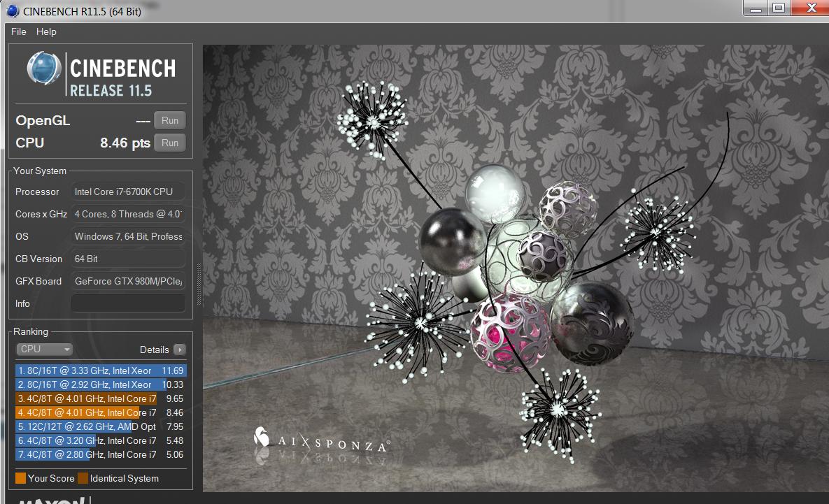This screenshot has height=504, width=829.
Task: Click the panel splitter grip handle
Action: coord(199,285)
